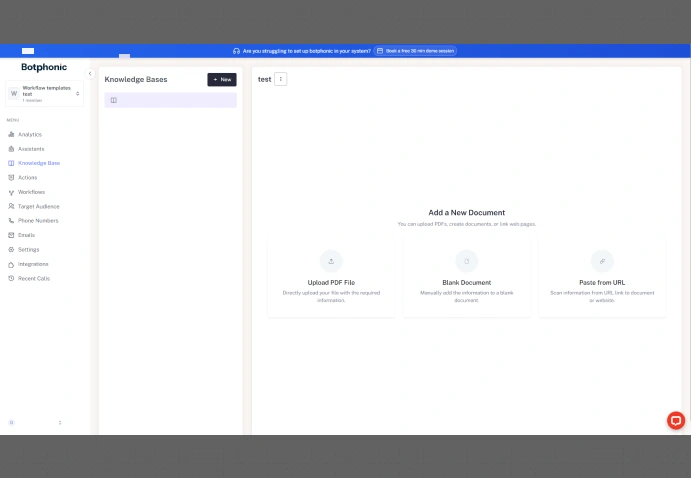
Task: Go to Workflows via its icon
Action: 11,192
